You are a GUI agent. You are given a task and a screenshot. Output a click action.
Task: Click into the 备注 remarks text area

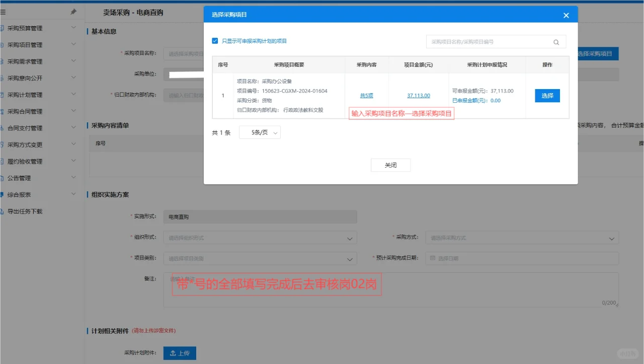click(391, 290)
